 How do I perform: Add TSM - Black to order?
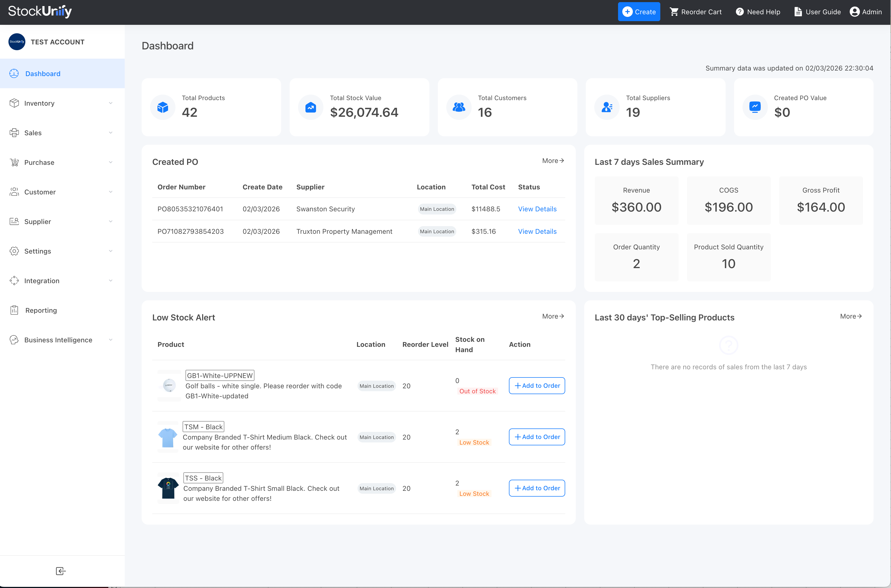(x=537, y=437)
